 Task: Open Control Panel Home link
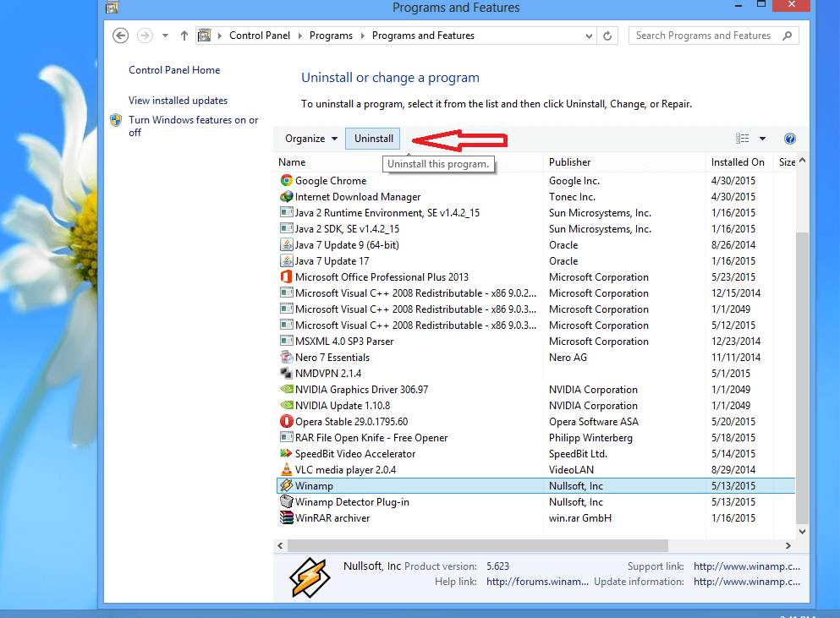(x=174, y=70)
